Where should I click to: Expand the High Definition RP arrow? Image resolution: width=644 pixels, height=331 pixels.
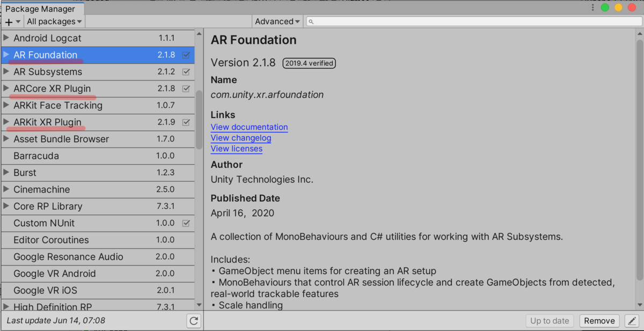tap(6, 307)
